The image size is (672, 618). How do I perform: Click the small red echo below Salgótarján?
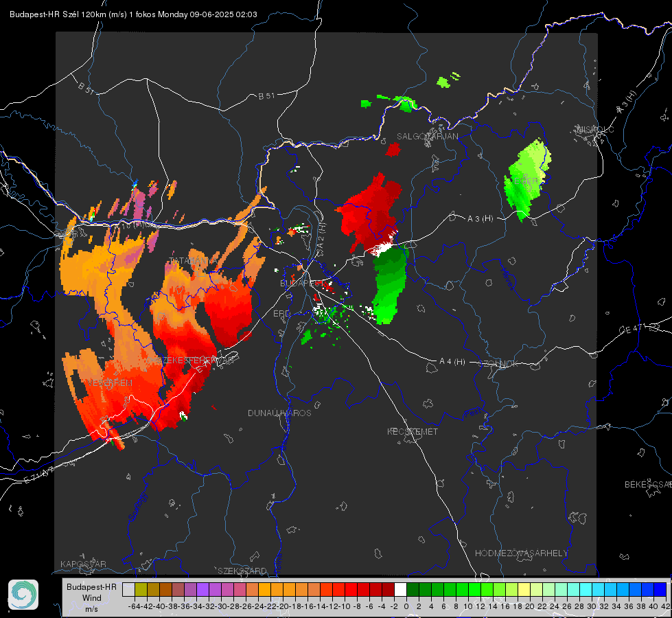coord(393,150)
